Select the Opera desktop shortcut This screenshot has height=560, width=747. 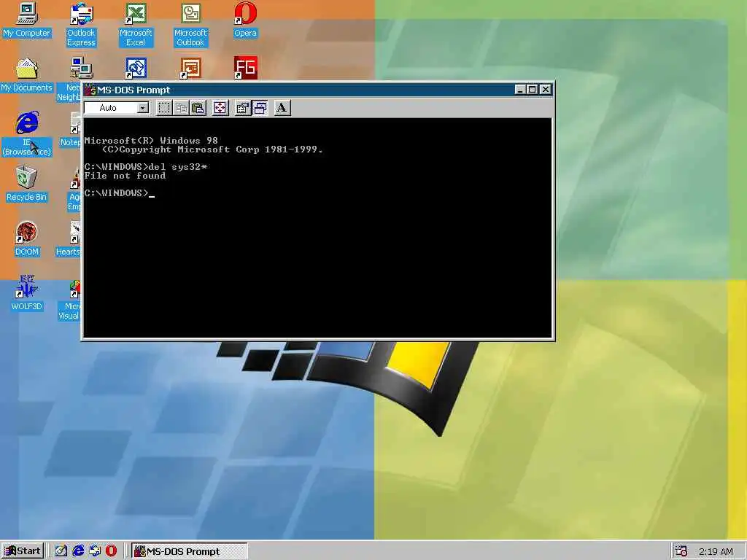click(245, 20)
